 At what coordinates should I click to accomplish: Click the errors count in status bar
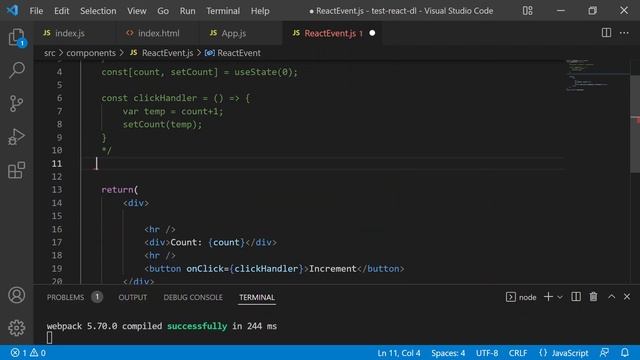click(x=19, y=353)
